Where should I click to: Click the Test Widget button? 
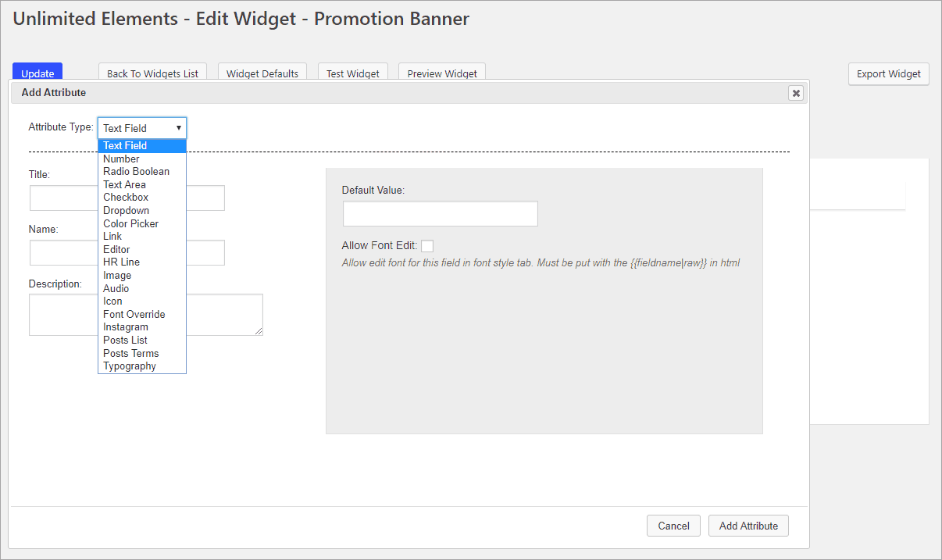point(353,73)
